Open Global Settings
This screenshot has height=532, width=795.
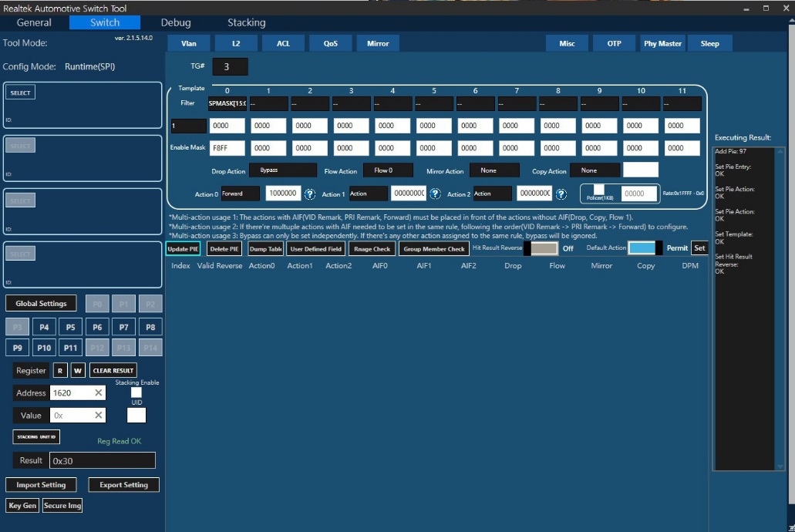41,303
